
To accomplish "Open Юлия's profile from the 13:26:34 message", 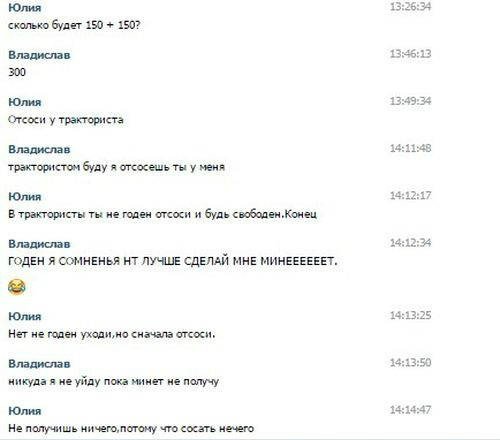I will pos(25,8).
